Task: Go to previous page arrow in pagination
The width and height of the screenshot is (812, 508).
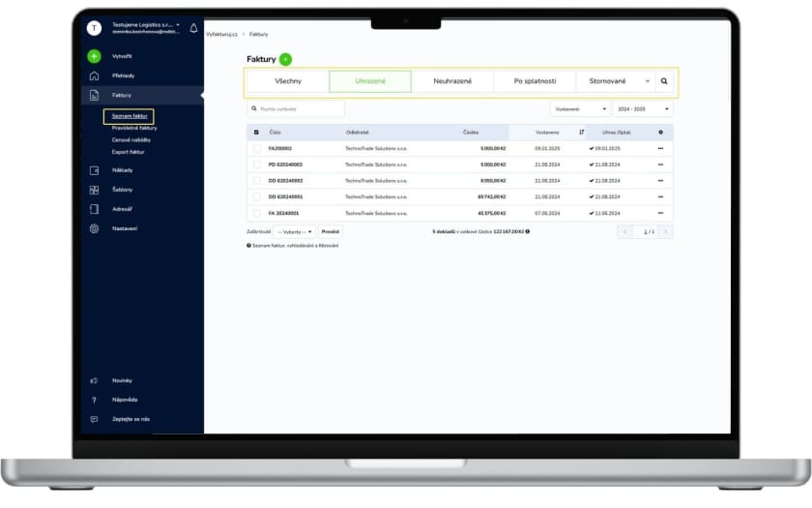Action: [624, 231]
